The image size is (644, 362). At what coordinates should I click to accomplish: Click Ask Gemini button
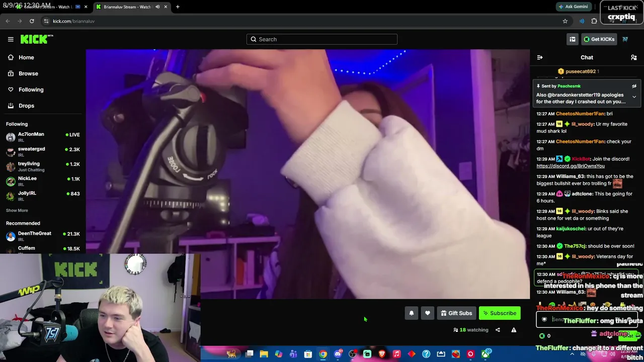click(573, 7)
